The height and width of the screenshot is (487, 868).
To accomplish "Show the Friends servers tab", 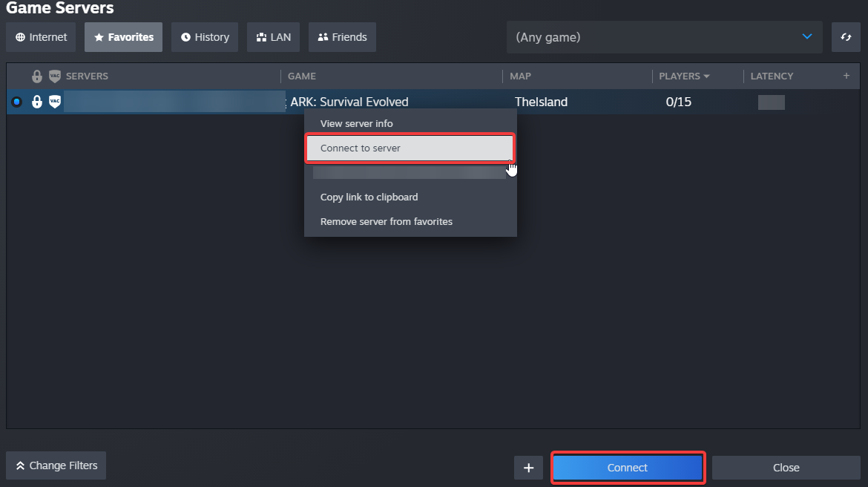I will click(342, 37).
